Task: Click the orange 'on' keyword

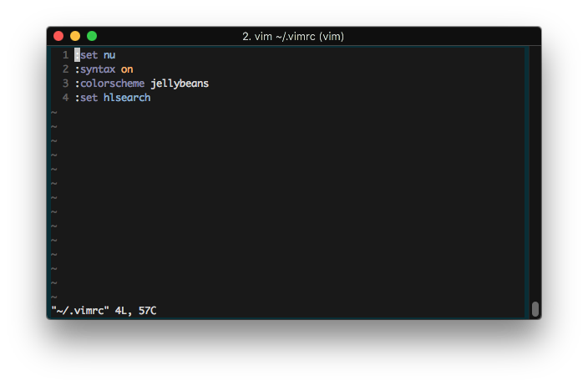Action: [x=127, y=69]
